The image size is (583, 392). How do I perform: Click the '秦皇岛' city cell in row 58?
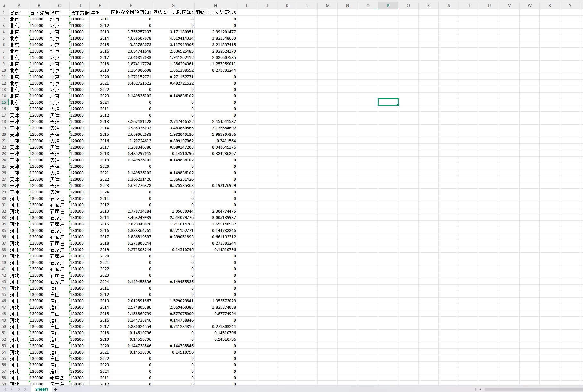(x=59, y=378)
